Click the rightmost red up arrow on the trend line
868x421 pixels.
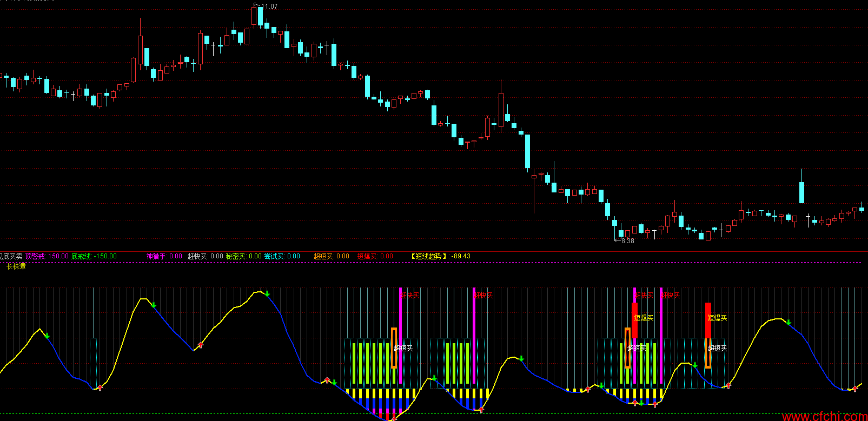tap(855, 388)
